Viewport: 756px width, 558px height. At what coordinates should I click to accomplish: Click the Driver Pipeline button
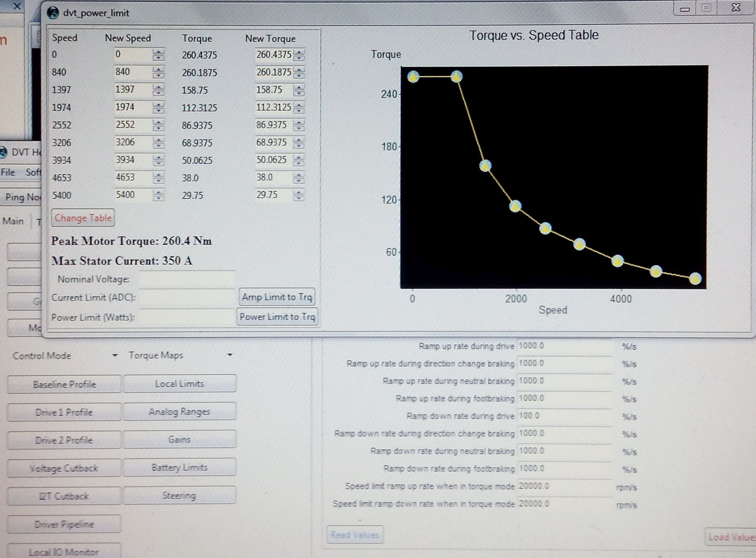pos(64,524)
